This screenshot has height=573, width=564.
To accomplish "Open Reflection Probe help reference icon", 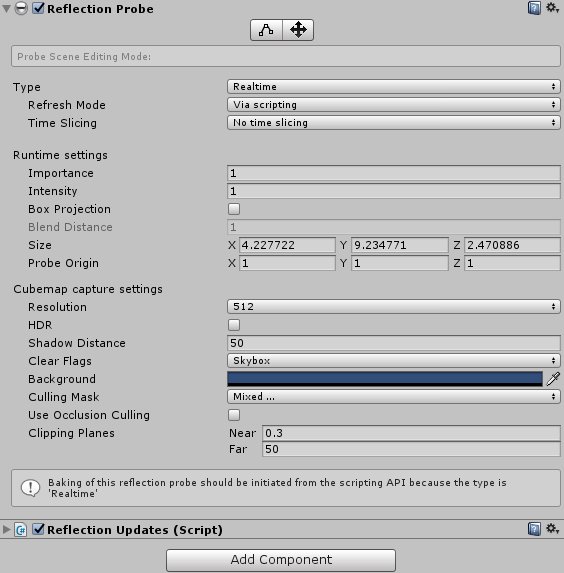I will (534, 8).
